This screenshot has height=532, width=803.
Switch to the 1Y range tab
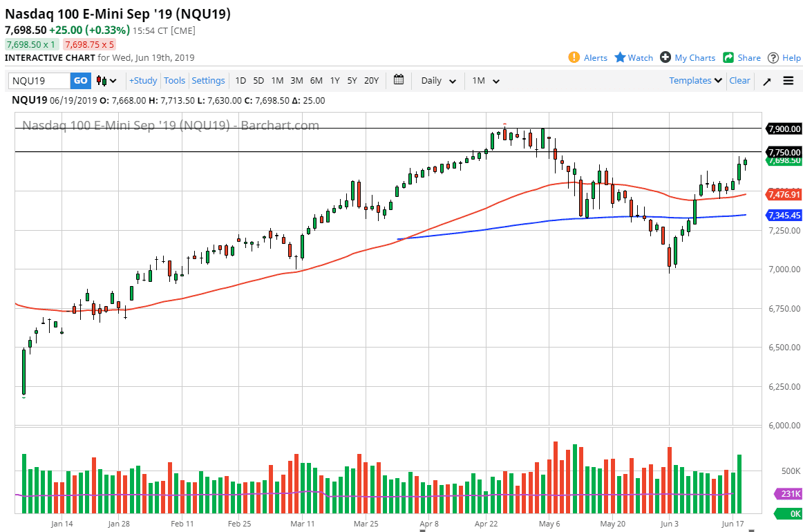point(334,80)
